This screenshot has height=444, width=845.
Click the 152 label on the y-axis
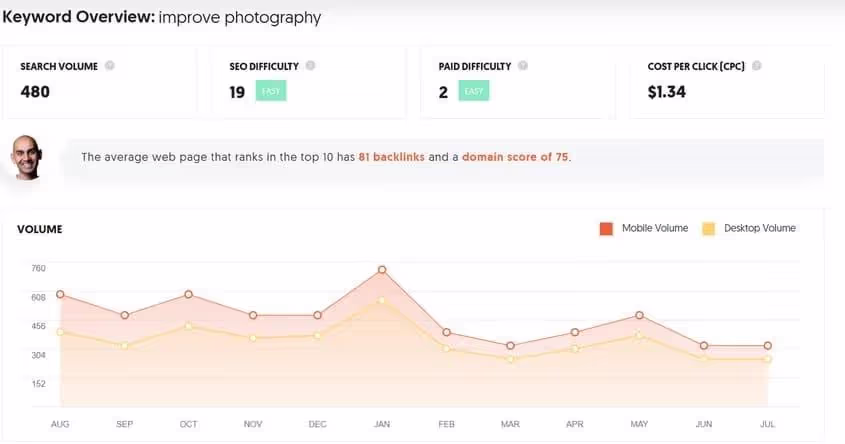click(x=39, y=384)
